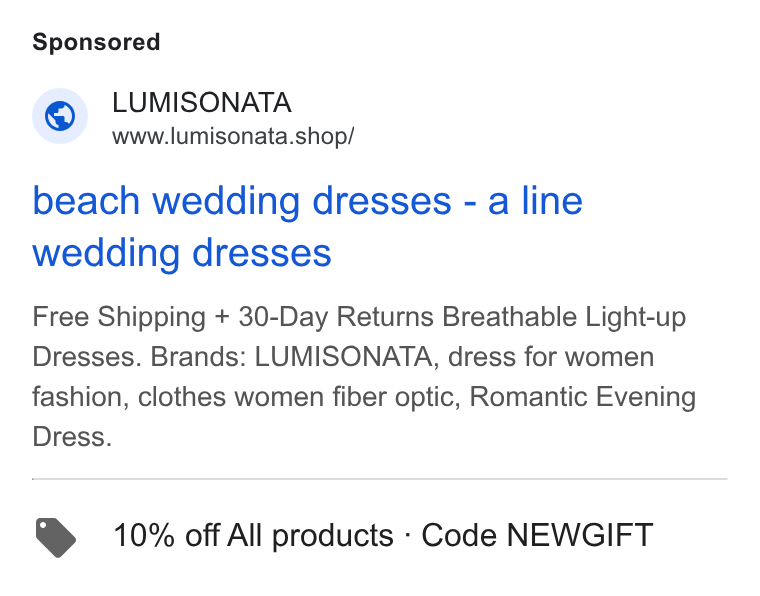Click the blue globe favicon icon
760x596 pixels.
tap(60, 116)
